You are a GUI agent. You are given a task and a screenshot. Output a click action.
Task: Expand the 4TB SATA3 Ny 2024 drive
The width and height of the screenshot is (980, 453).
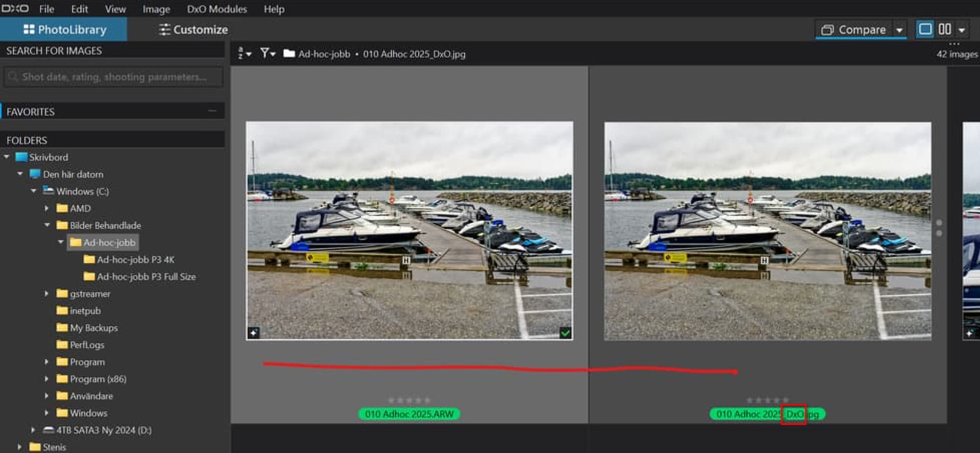tap(33, 430)
